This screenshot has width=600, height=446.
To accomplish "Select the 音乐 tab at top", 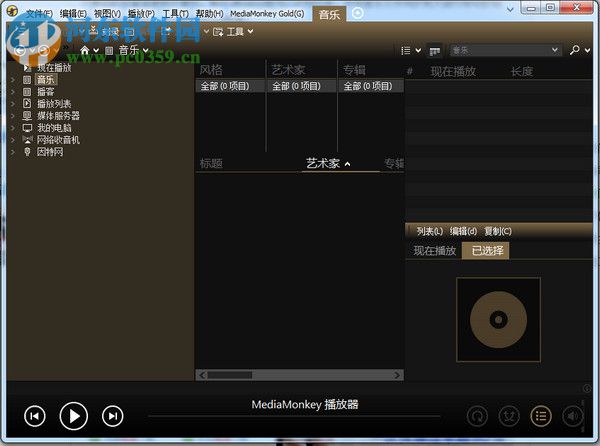I will [x=329, y=15].
